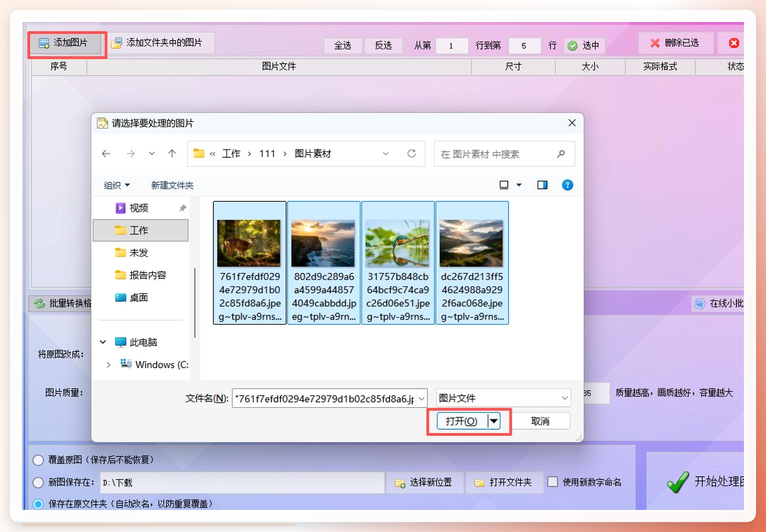Image resolution: width=766 pixels, height=532 pixels.
Task: Go back with the dialog back arrow
Action: point(106,154)
